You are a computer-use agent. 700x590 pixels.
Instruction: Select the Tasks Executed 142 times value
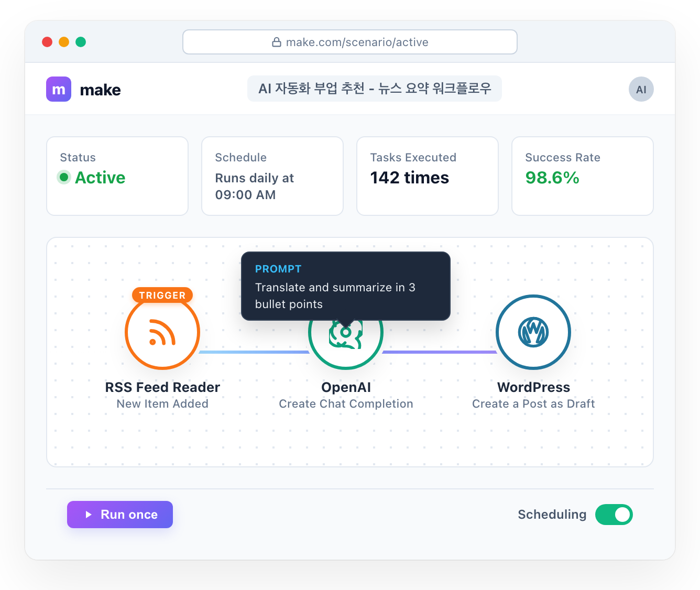point(410,178)
